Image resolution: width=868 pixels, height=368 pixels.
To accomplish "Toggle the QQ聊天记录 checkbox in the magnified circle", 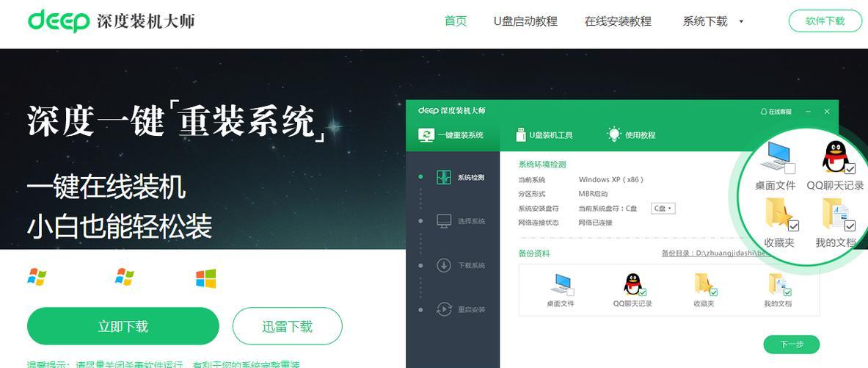I will pos(850,168).
